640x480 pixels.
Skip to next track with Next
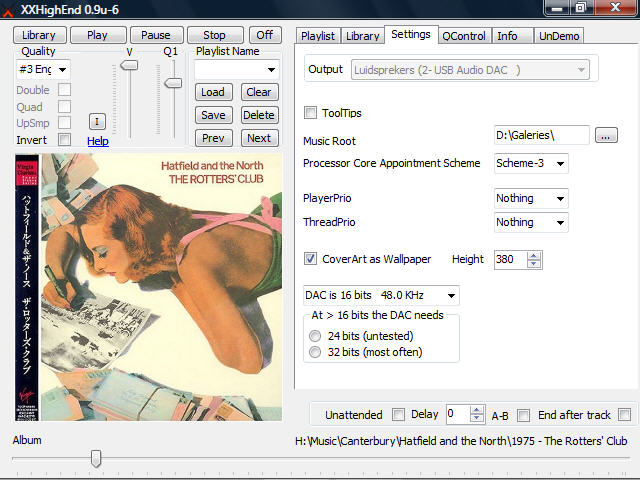[259, 138]
